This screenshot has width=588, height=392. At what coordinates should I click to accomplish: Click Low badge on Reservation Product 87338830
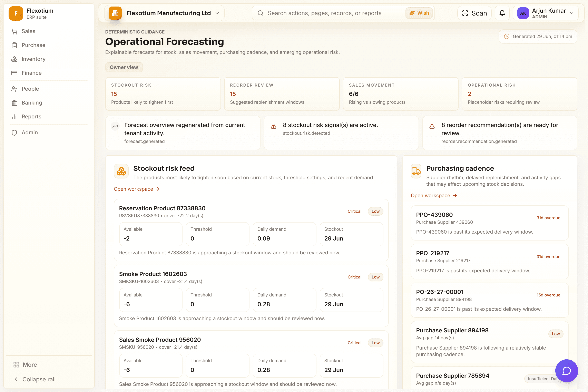(x=375, y=211)
